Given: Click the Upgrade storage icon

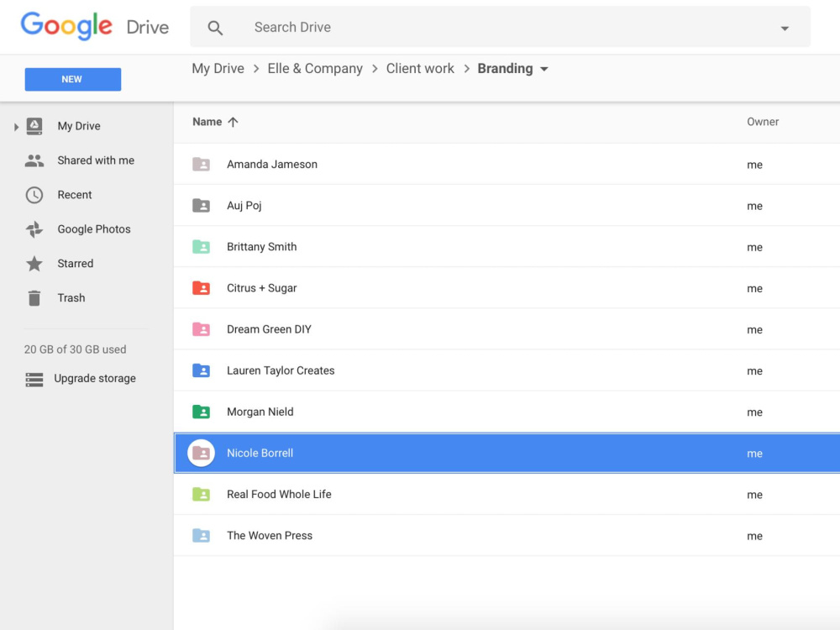Looking at the screenshot, I should [x=34, y=380].
